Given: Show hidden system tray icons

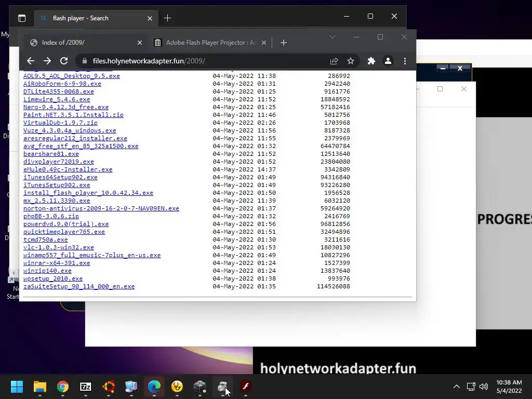Looking at the screenshot, I should click(457, 387).
